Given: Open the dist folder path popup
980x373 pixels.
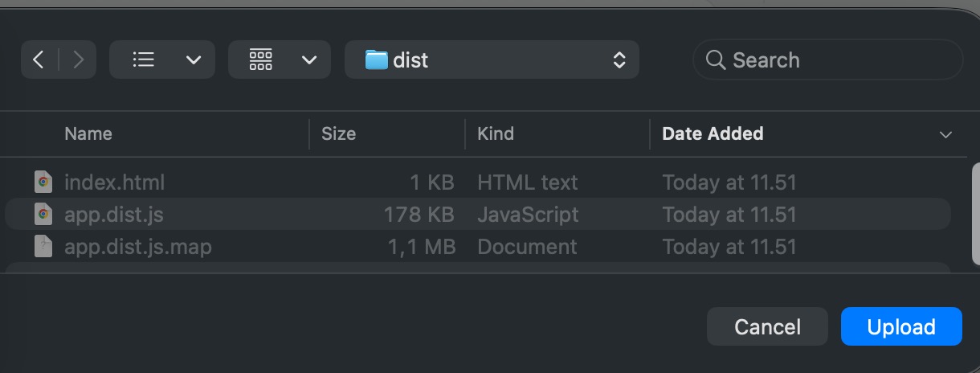Looking at the screenshot, I should click(492, 59).
